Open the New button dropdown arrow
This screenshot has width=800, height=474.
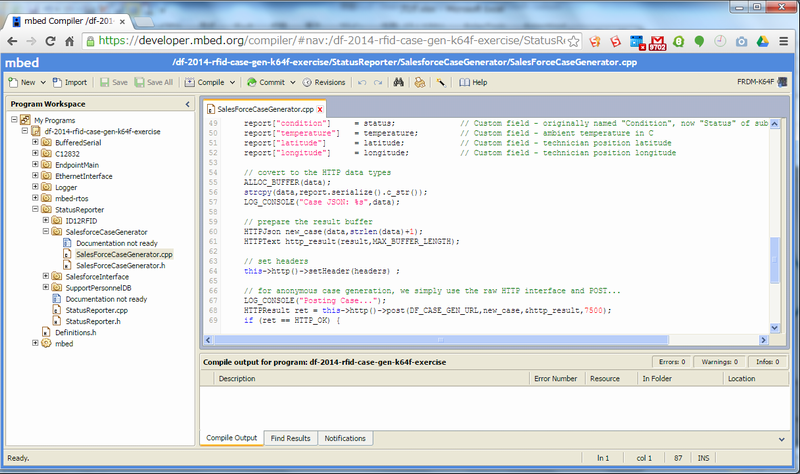(42, 82)
